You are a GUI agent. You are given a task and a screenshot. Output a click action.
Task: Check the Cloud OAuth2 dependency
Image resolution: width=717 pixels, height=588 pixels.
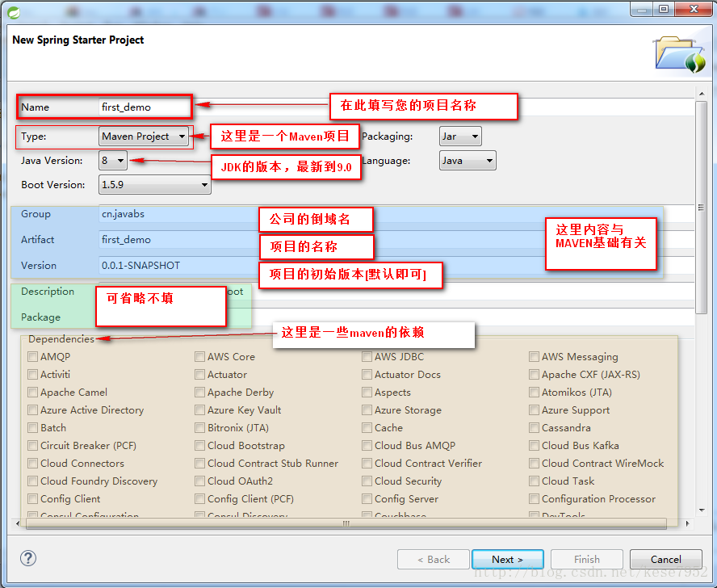click(x=199, y=481)
